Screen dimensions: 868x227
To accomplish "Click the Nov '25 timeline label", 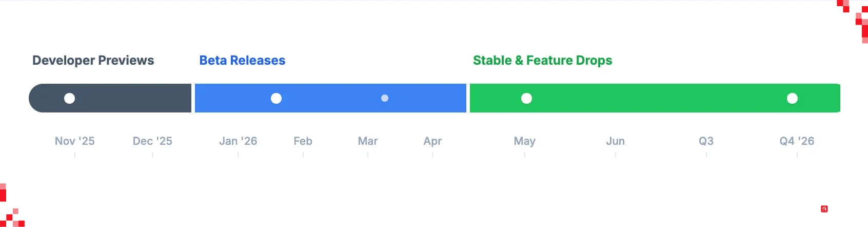I will pyautogui.click(x=75, y=141).
